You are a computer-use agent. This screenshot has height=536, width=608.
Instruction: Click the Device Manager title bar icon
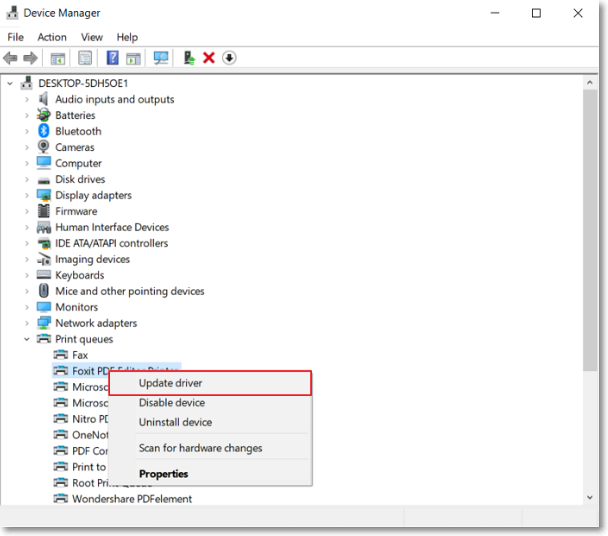(12, 13)
